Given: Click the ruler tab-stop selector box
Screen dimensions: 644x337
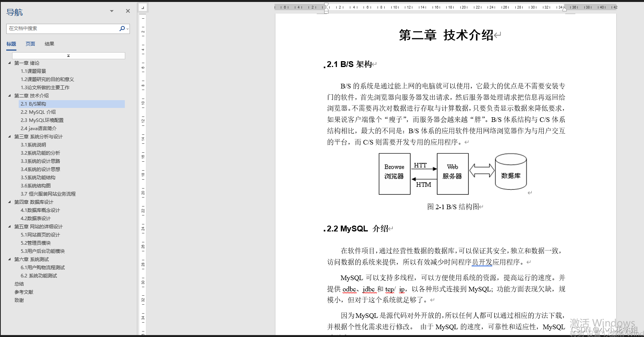Looking at the screenshot, I should pyautogui.click(x=143, y=7).
